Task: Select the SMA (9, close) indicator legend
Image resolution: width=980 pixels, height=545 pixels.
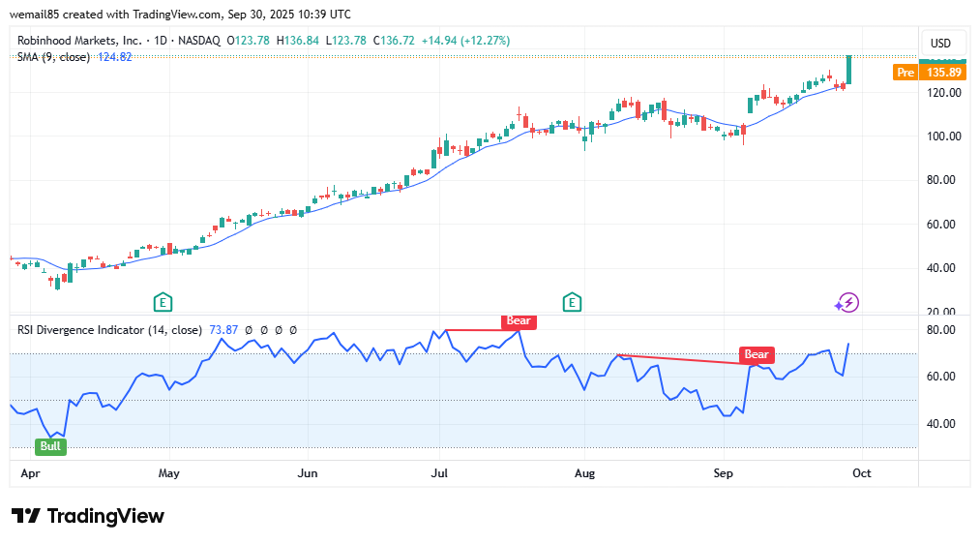Action: tap(53, 57)
